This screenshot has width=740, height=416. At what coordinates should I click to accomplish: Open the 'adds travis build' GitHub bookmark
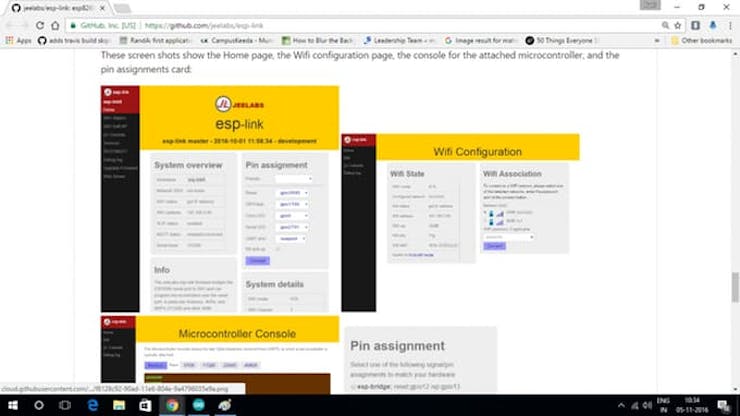(74, 41)
